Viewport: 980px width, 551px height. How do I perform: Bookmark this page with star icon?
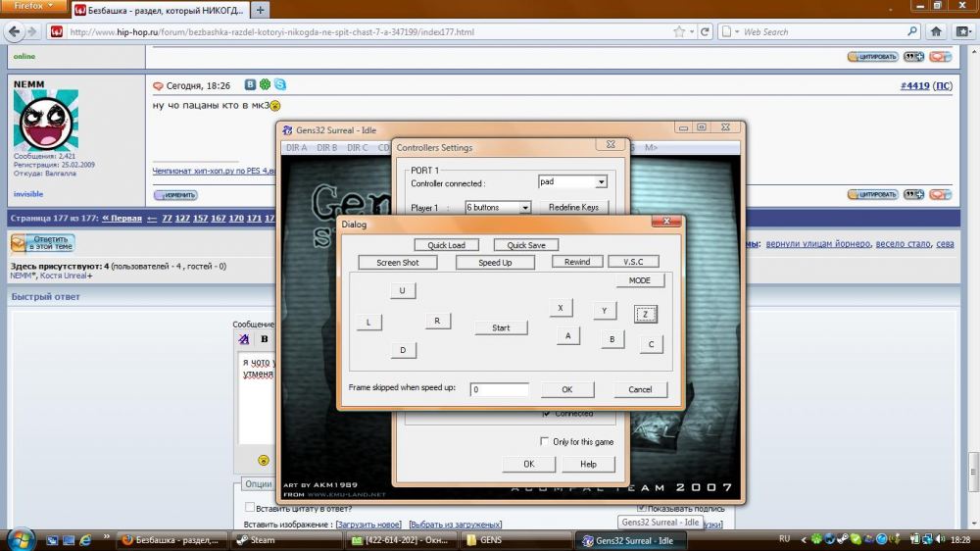point(679,32)
